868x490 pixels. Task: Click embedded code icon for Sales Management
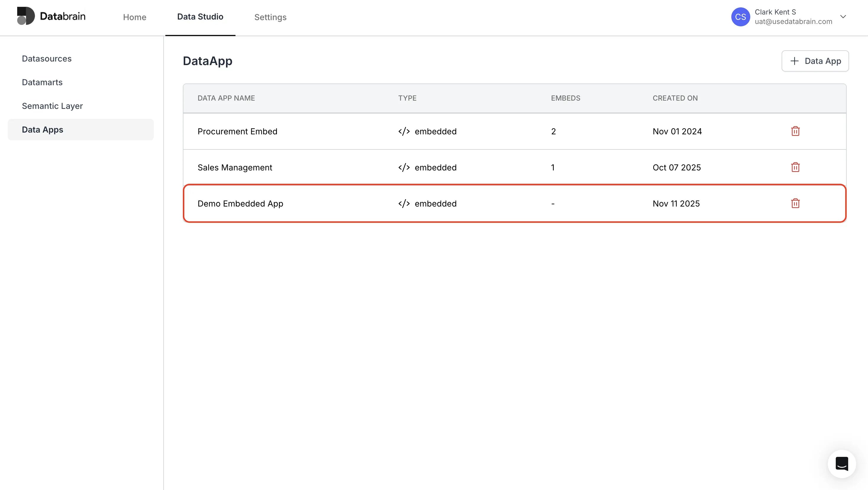[404, 167]
